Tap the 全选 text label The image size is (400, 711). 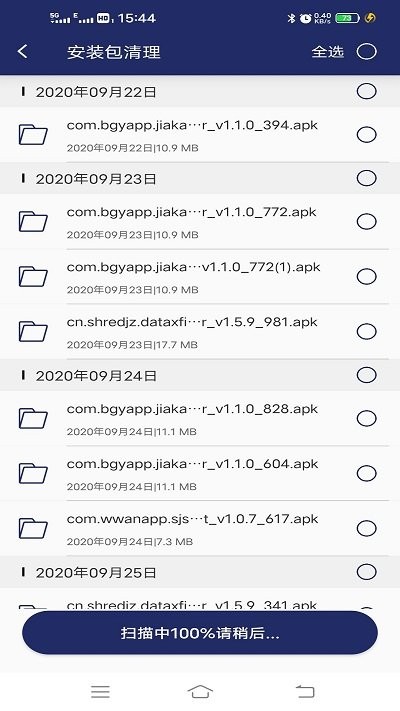pyautogui.click(x=327, y=52)
